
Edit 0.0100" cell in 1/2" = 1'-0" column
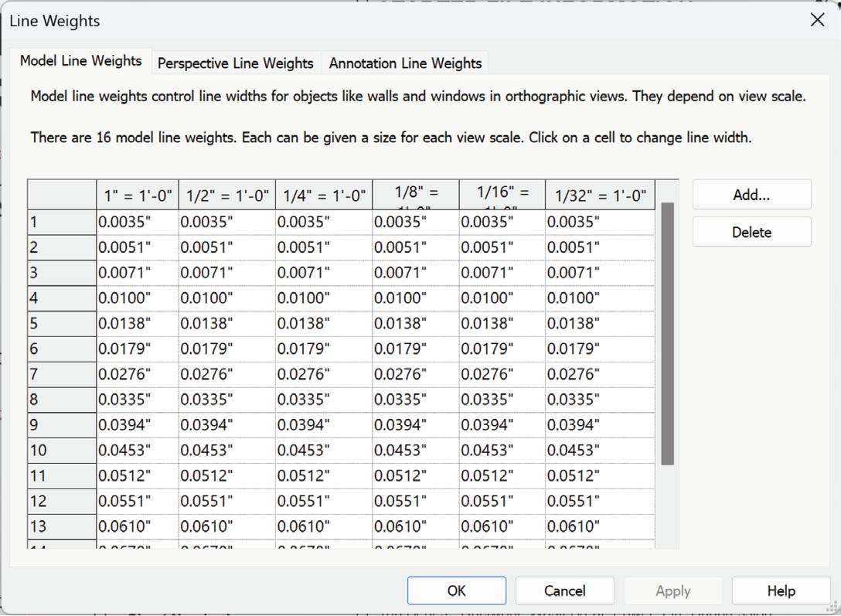227,298
